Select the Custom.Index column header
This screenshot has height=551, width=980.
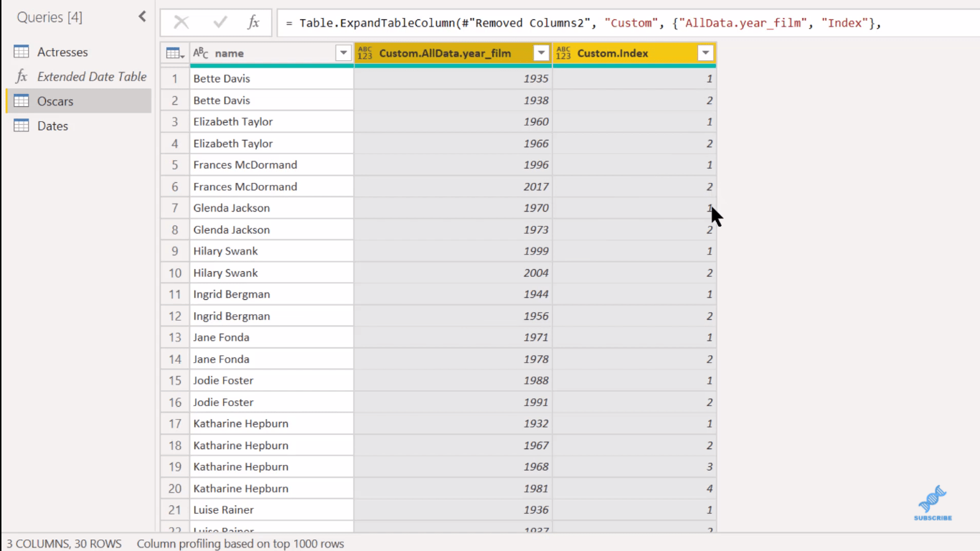tap(635, 53)
